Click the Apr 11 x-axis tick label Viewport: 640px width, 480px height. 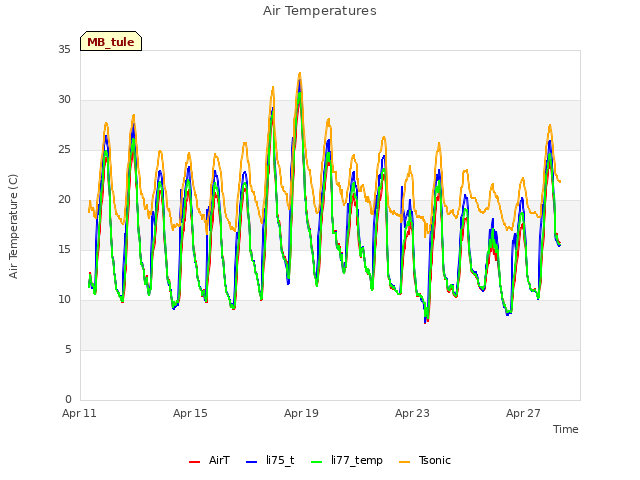(79, 413)
